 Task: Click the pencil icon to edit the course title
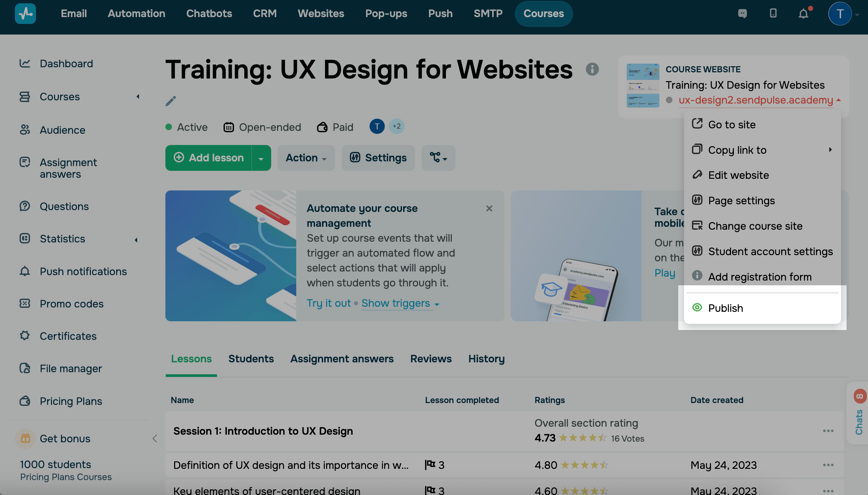pyautogui.click(x=170, y=101)
